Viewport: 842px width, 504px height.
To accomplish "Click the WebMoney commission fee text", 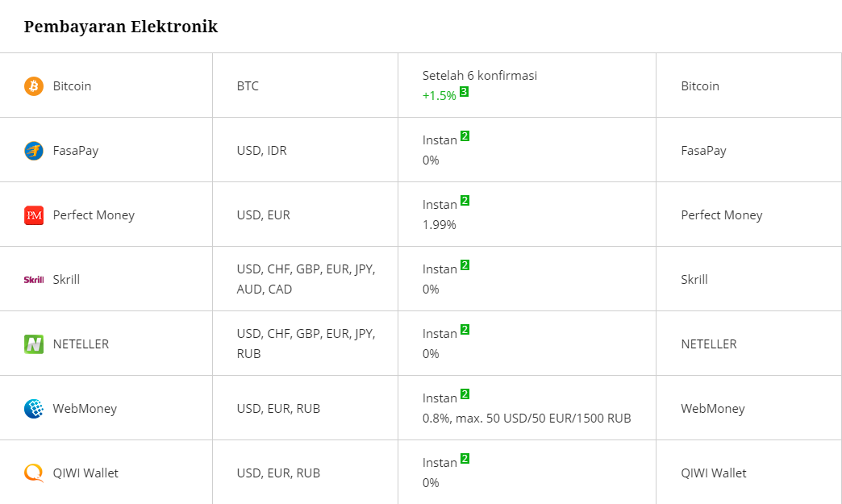I will click(x=527, y=419).
